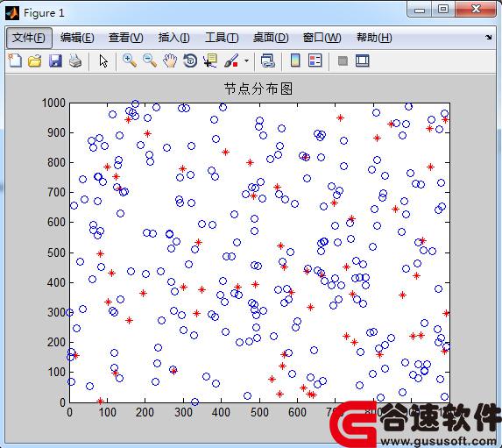Click the Link Plot icon

[268, 60]
